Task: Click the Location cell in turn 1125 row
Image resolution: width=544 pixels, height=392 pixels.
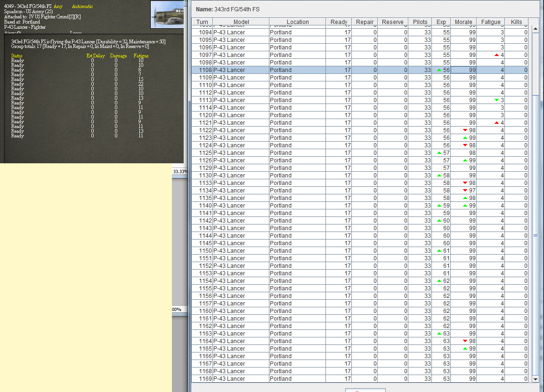Action: (297, 153)
